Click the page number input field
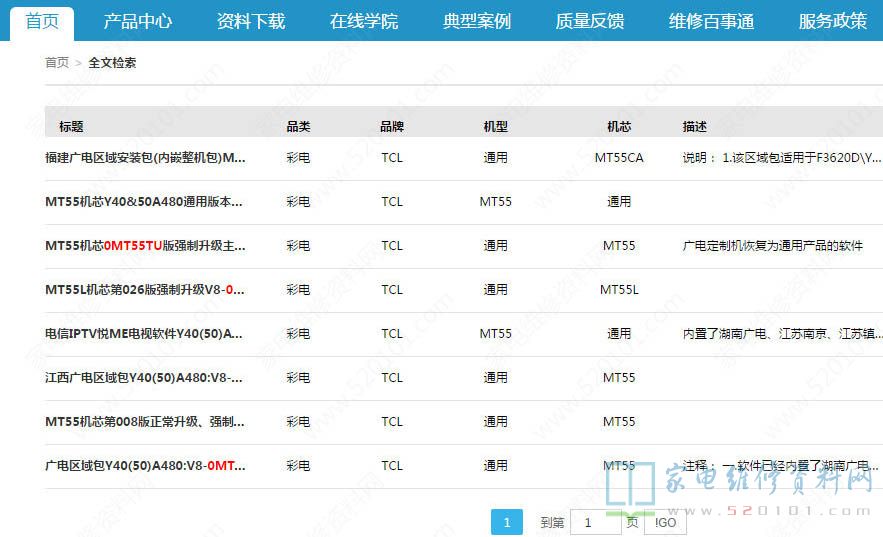Image resolution: width=883 pixels, height=537 pixels. click(x=595, y=522)
